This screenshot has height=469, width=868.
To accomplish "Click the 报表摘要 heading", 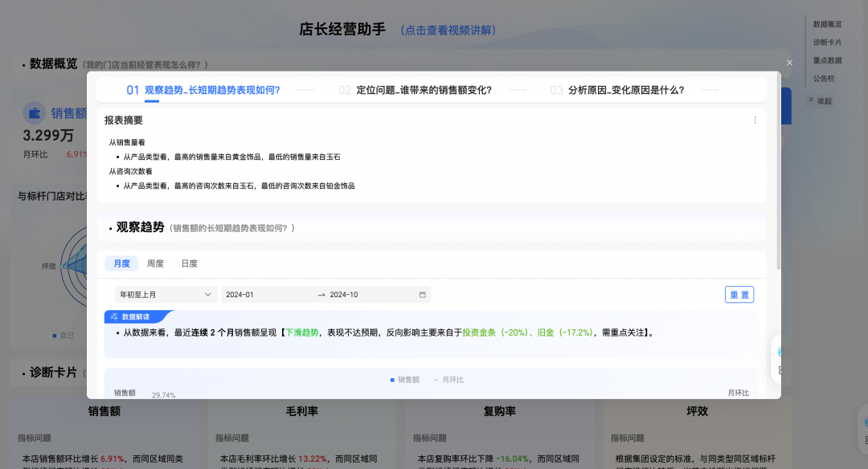I will (124, 120).
